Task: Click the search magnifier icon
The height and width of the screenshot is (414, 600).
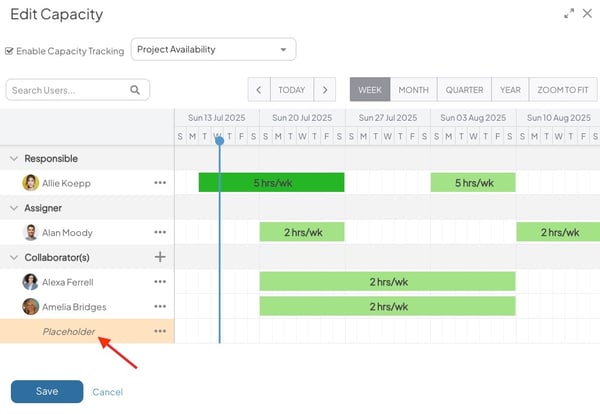Action: tap(135, 90)
